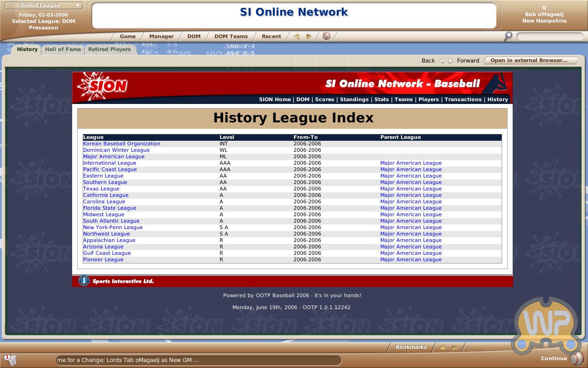Open the Korean Baseball Organization link
588x368 pixels.
(x=122, y=144)
